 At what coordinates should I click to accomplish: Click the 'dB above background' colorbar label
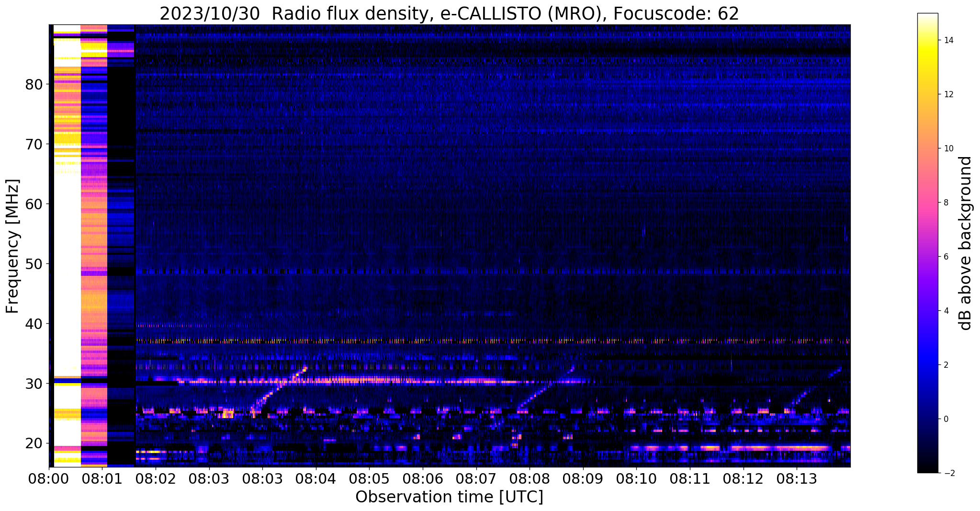coord(966,243)
